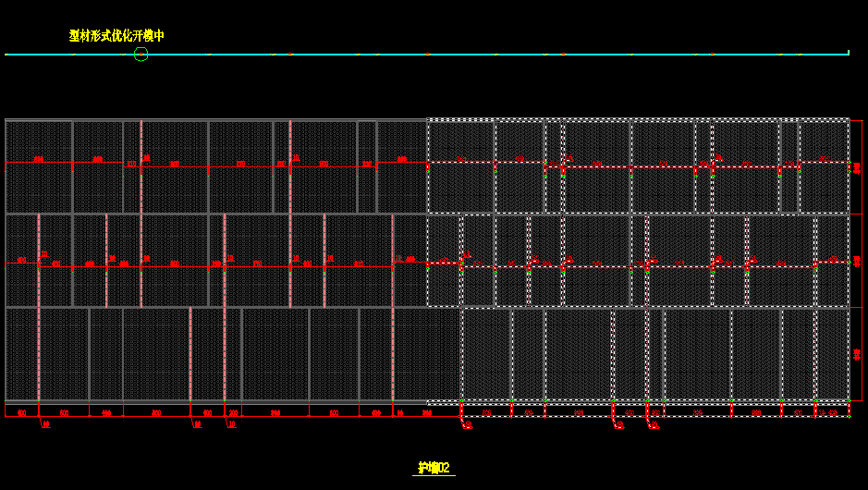The width and height of the screenshot is (868, 490).
Task: Click the first leader tag below the bottom-left dimension
Action: pos(46,425)
